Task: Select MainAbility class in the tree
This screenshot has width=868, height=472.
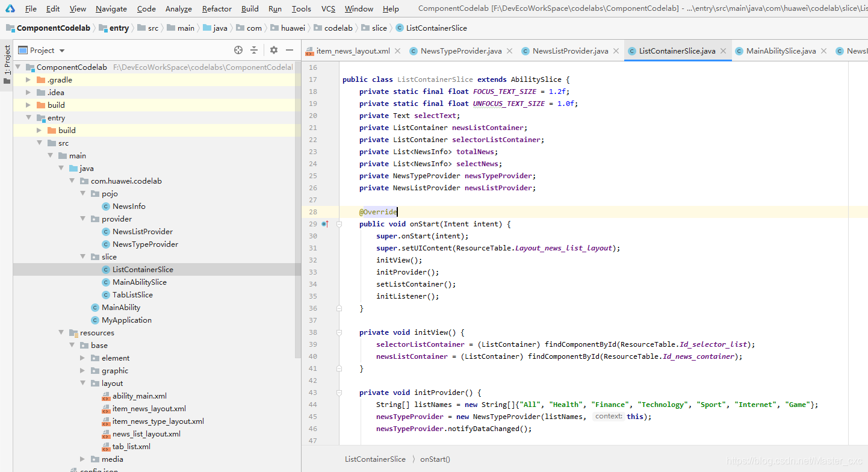Action: tap(121, 308)
